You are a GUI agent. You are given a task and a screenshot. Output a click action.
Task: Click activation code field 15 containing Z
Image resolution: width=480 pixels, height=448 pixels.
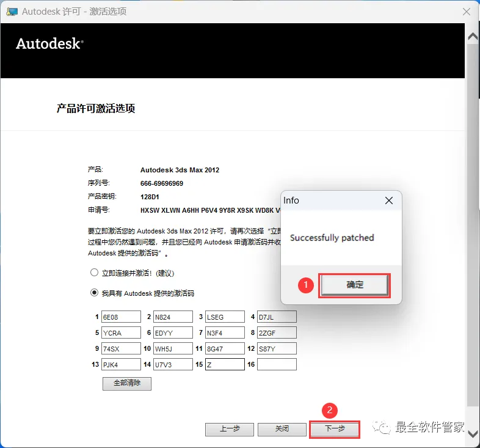[x=225, y=365]
